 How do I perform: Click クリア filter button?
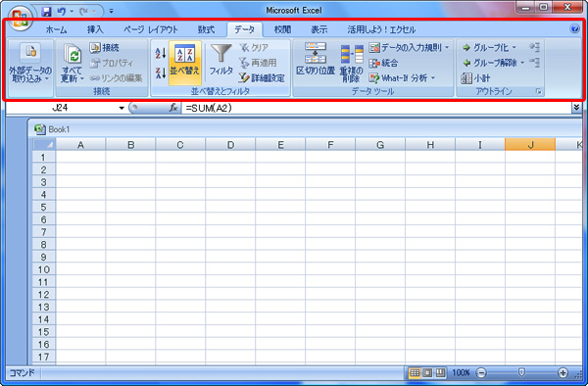[x=254, y=48]
